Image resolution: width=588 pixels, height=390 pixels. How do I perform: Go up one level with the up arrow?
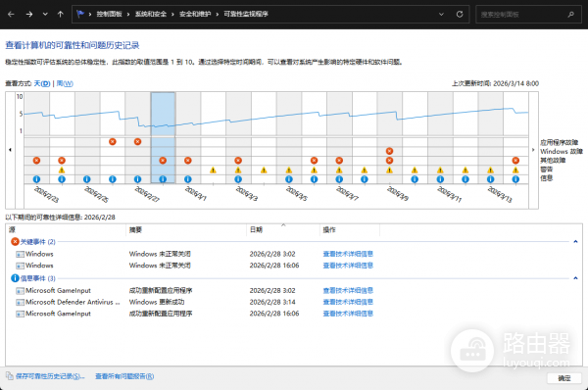click(x=61, y=15)
